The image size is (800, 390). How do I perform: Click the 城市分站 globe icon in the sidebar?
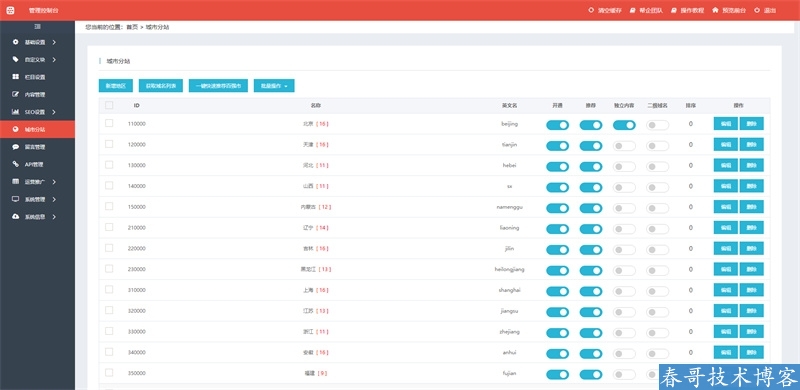point(15,129)
